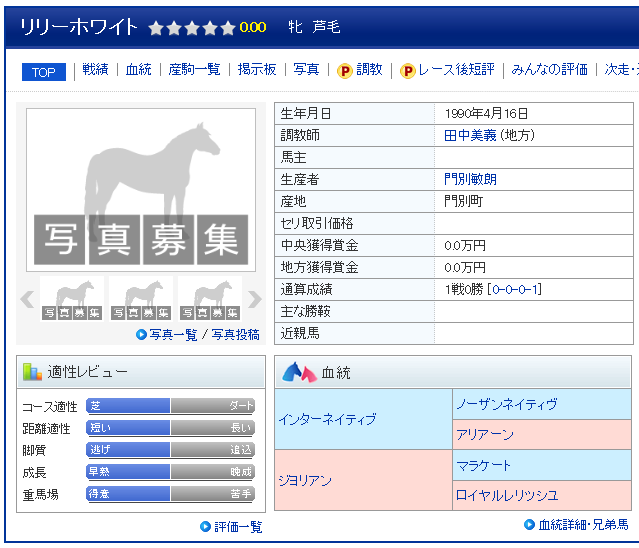Open the 写真一覧 link
This screenshot has height=548, width=639.
(x=173, y=335)
